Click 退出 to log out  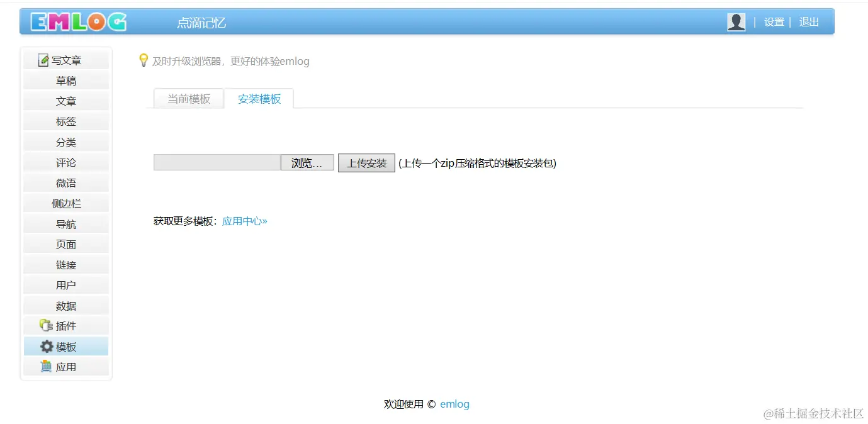808,21
